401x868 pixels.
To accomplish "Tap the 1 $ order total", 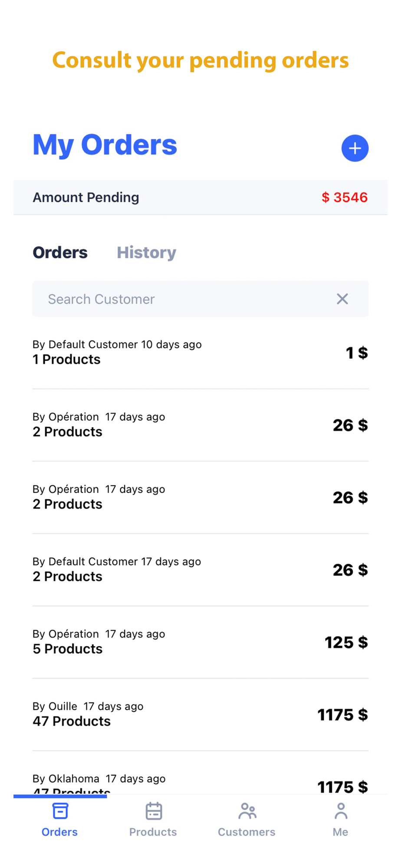I will pos(356,353).
